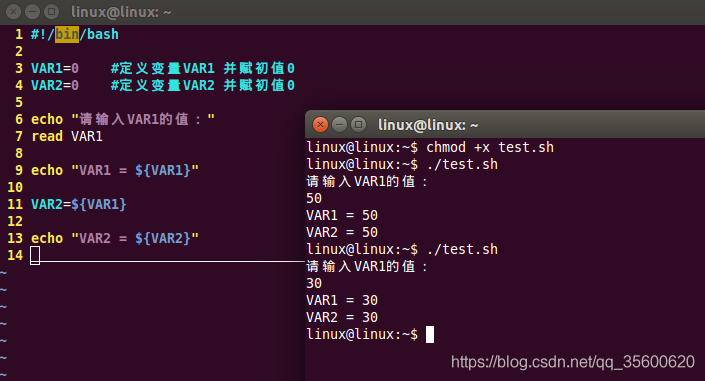This screenshot has width=705, height=381.
Task: Close the front terminal window
Action: click(x=320, y=124)
